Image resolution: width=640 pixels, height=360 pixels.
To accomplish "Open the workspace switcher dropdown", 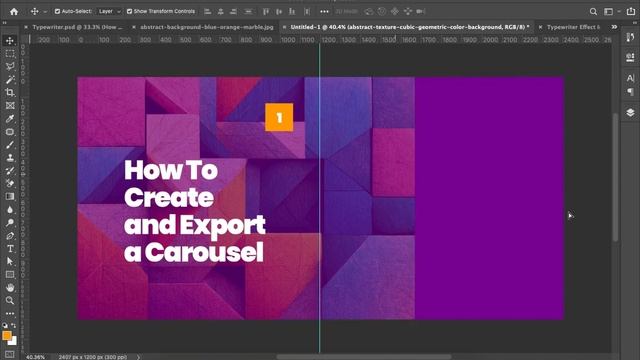I will (611, 11).
